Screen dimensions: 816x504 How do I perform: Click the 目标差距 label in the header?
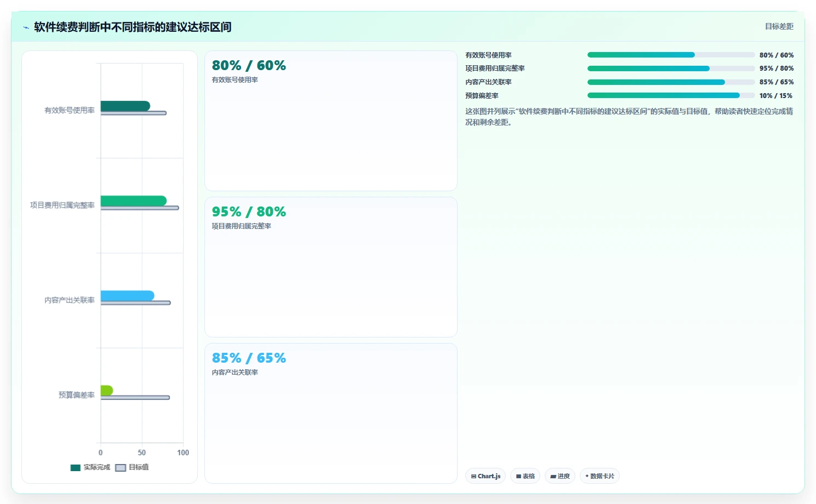[x=779, y=26]
